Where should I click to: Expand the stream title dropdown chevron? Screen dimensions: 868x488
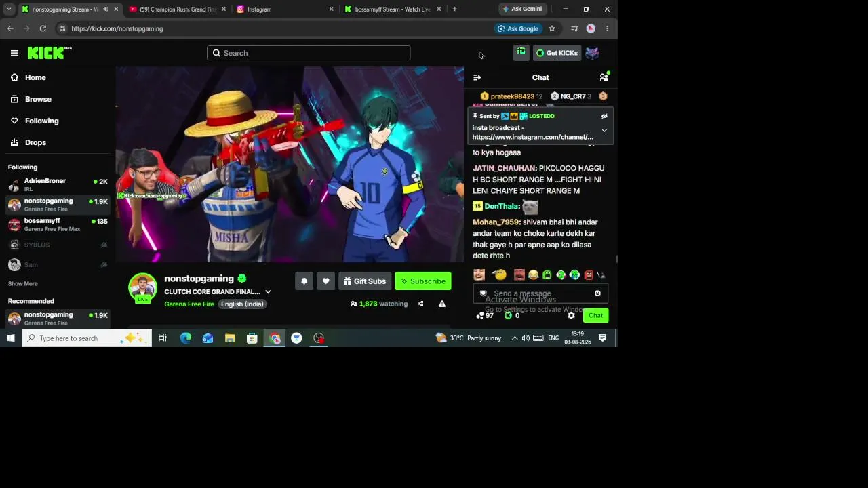(x=268, y=292)
